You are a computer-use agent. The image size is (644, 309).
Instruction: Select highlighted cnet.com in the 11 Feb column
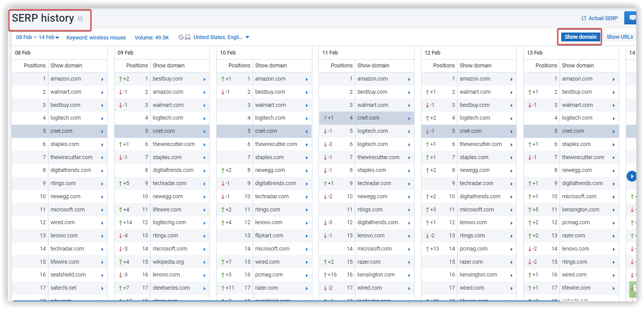(368, 118)
